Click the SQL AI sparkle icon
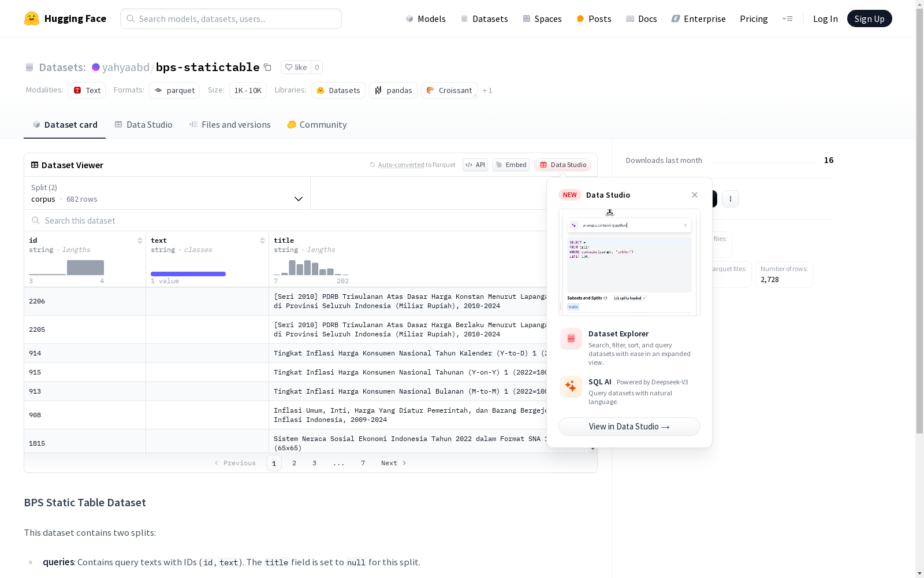The image size is (924, 578). [x=571, y=387]
